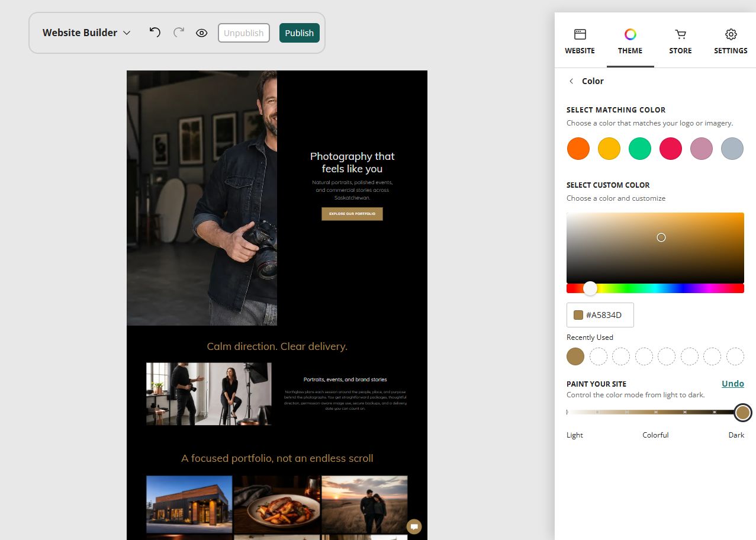Click the studio photoshoot image in preview
This screenshot has height=540, width=756.
(209, 394)
